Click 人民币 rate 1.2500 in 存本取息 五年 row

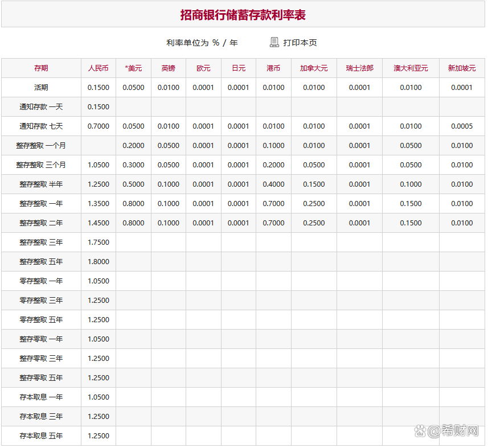point(99,435)
